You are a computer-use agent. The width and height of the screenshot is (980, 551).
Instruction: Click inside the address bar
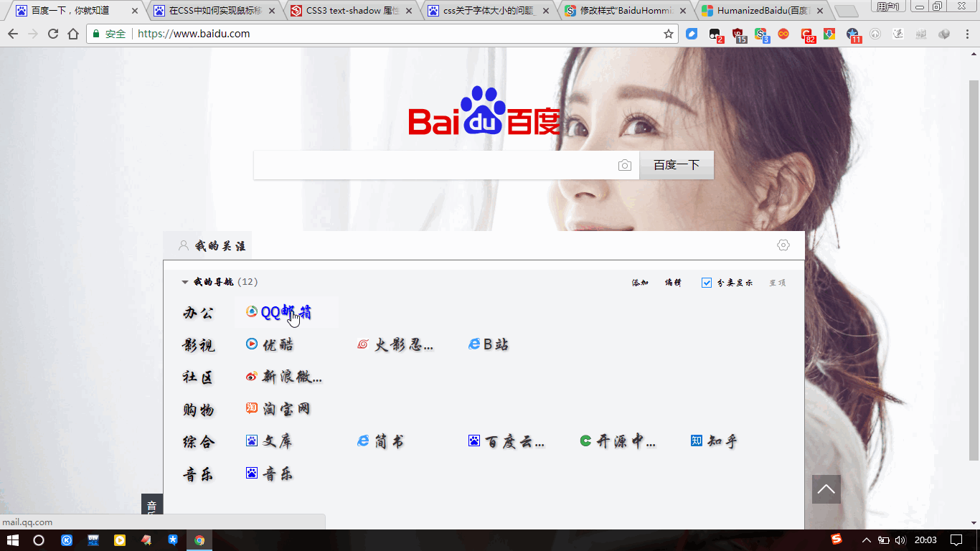pos(287,33)
